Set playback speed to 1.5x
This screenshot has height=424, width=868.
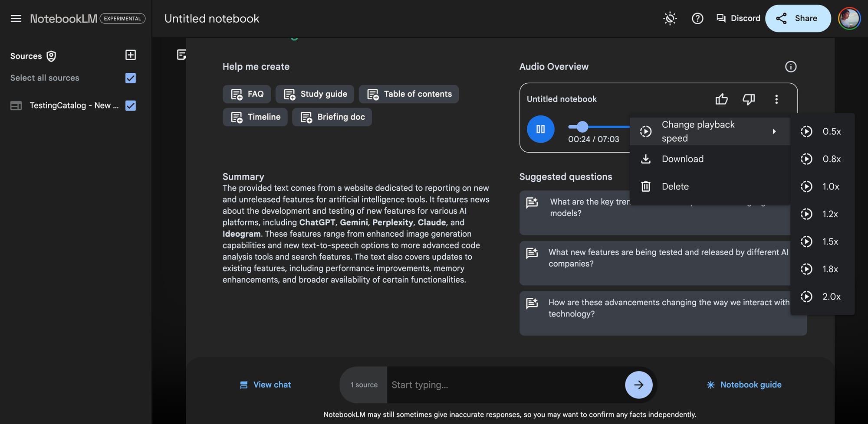(x=822, y=241)
